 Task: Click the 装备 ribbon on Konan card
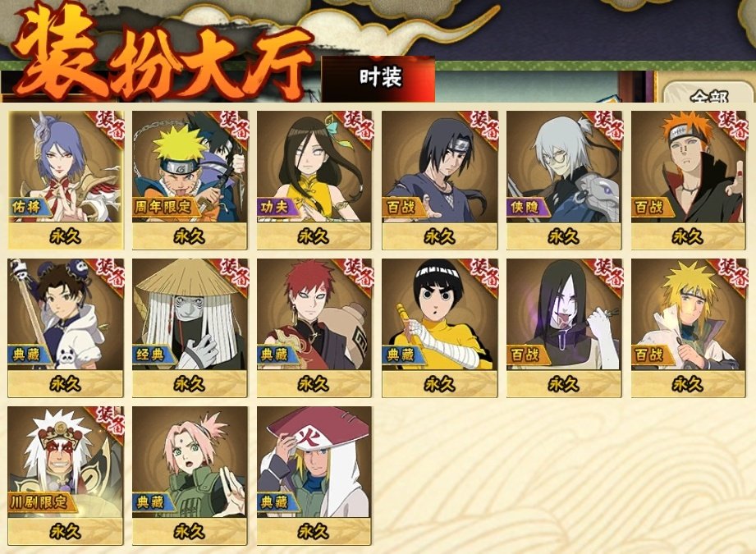click(x=108, y=126)
